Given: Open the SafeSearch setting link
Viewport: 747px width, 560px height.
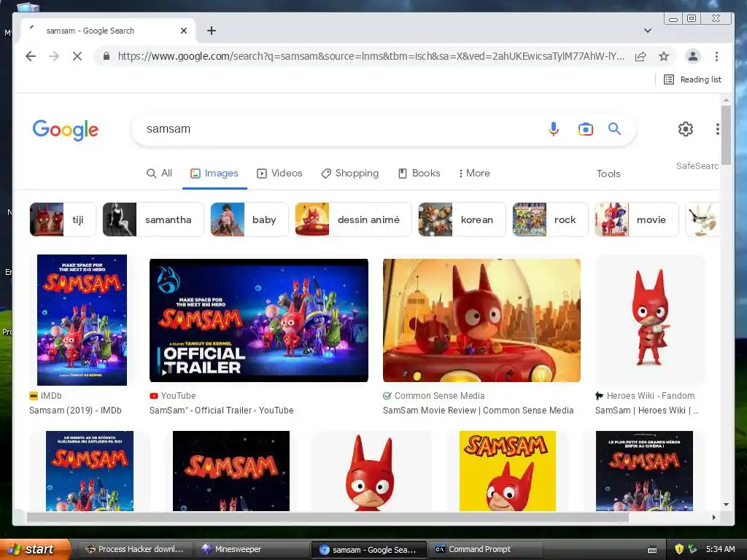Looking at the screenshot, I should 697,166.
